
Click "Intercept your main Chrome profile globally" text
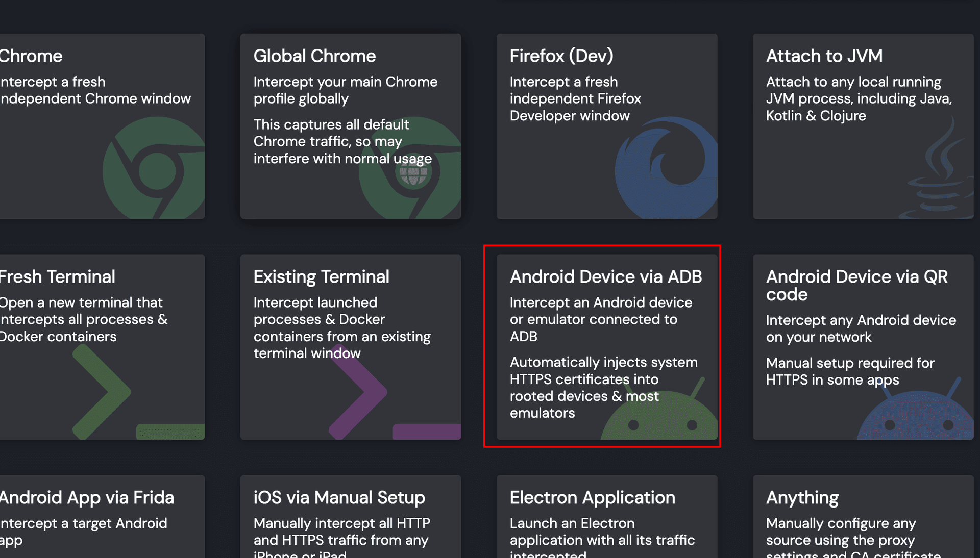coord(346,90)
